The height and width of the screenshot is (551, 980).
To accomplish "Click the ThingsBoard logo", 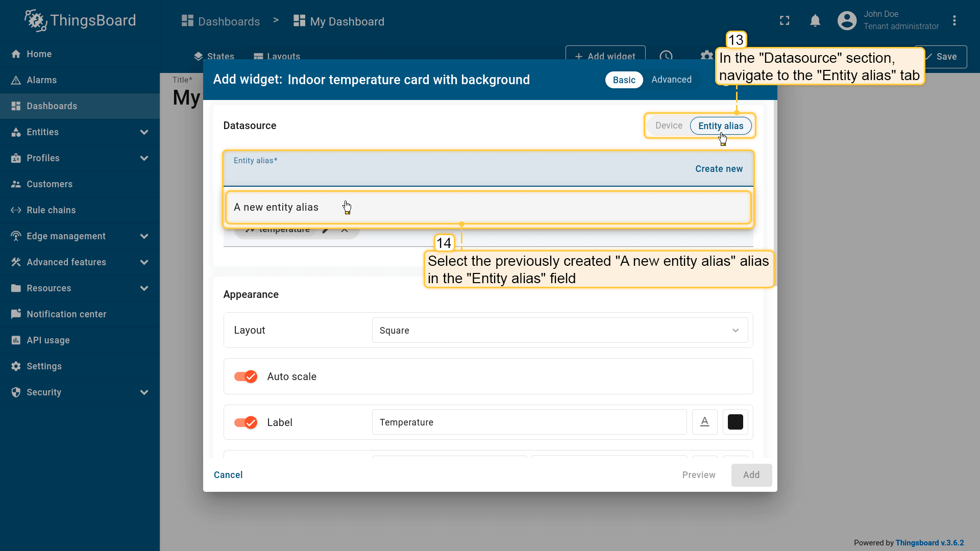I will click(80, 20).
